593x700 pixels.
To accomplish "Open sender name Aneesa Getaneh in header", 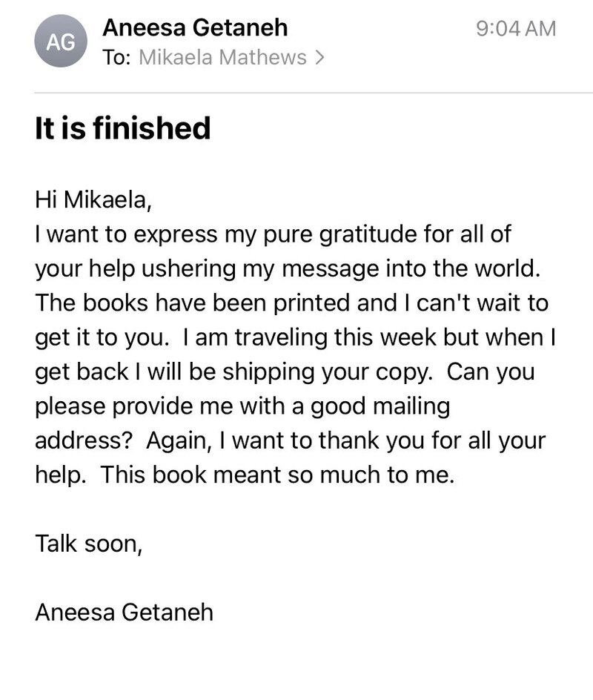I will point(195,27).
